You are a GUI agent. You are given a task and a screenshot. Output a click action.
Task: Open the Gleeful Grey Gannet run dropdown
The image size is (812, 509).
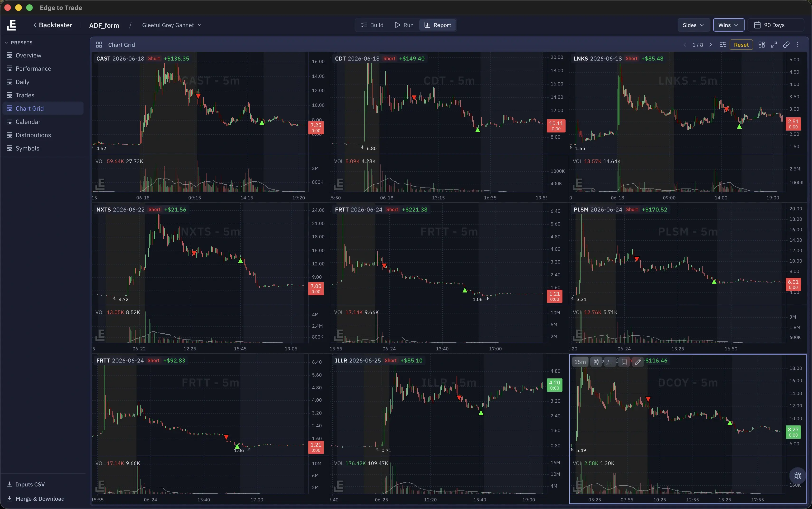(x=172, y=25)
